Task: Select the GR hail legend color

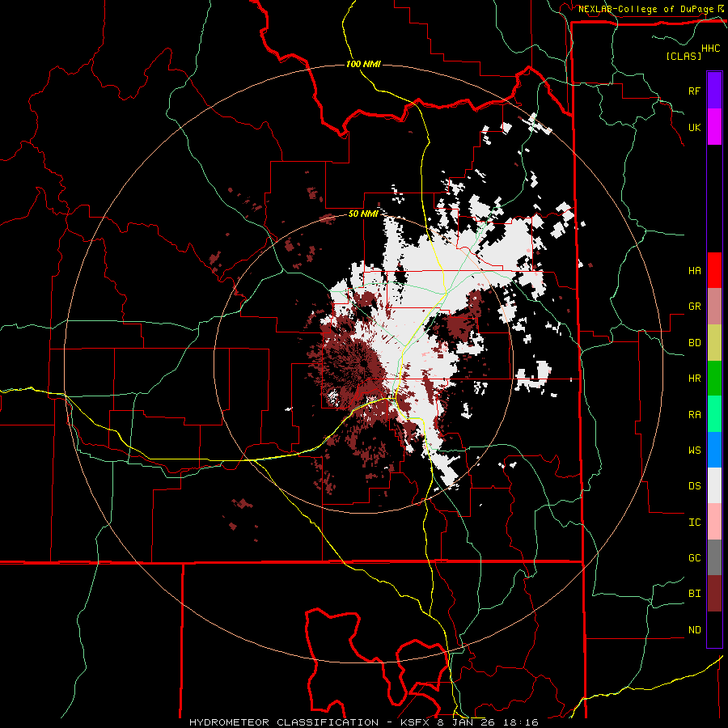Action: point(714,307)
